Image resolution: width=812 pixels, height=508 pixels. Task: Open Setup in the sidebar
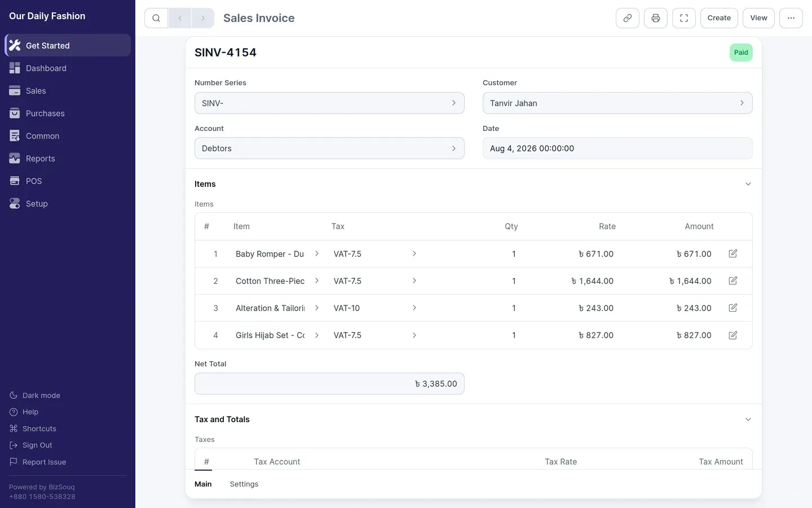pos(68,203)
